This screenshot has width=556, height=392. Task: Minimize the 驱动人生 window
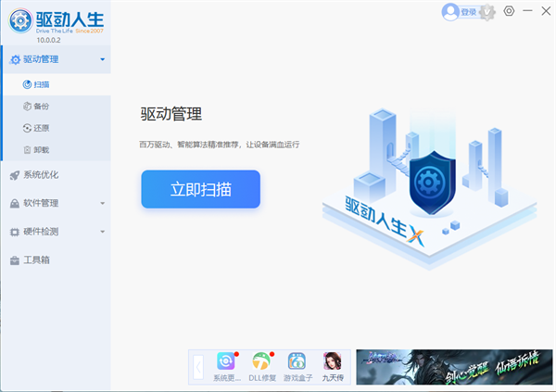point(527,11)
